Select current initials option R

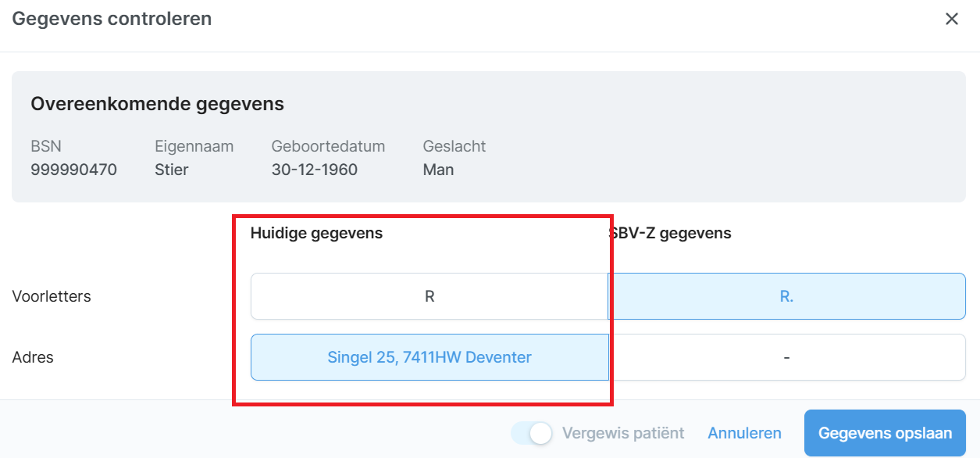(429, 296)
